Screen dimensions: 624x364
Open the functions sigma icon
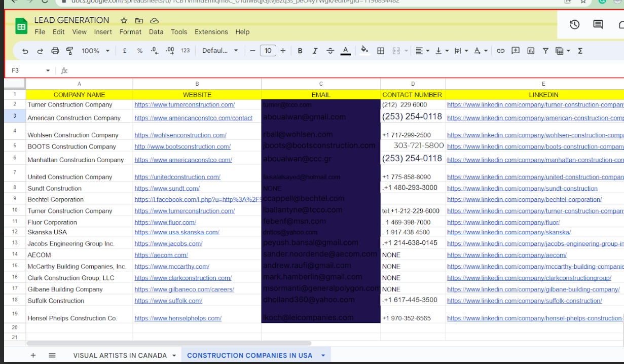pyautogui.click(x=580, y=51)
